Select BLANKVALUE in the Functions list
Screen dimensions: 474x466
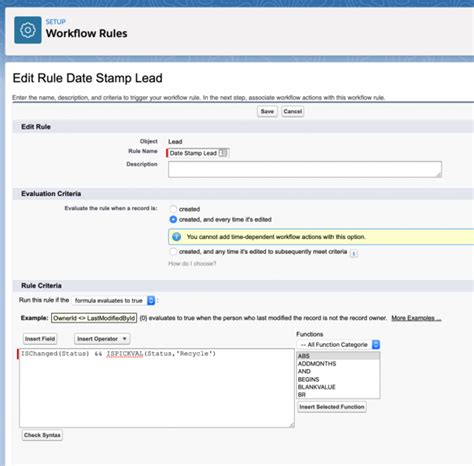[x=338, y=387]
